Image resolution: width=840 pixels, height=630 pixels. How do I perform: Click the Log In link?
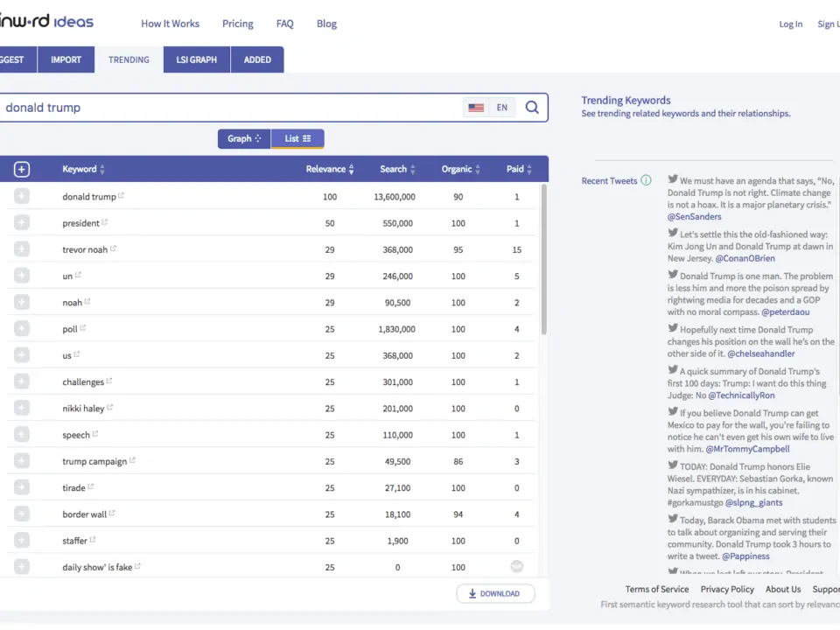click(x=791, y=24)
